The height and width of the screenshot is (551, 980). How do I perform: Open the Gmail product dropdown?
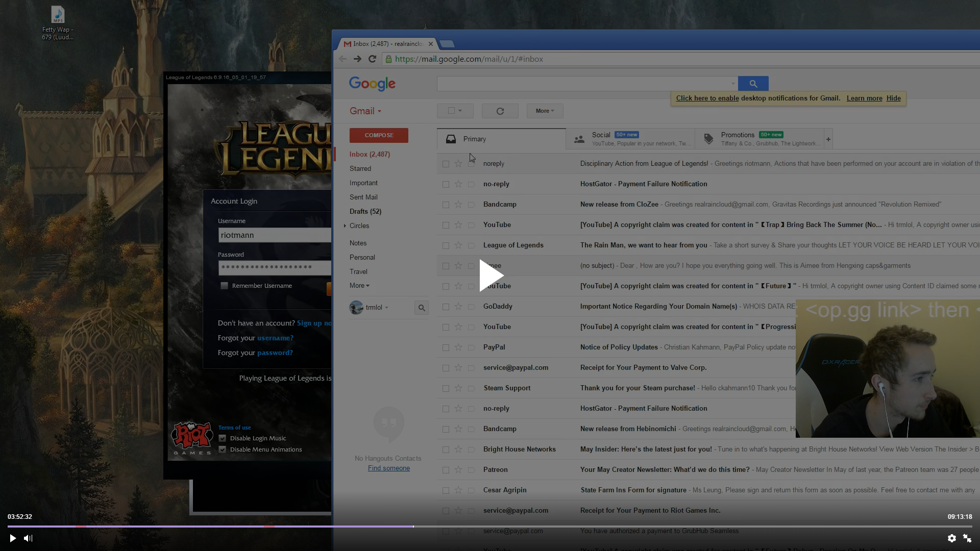365,111
